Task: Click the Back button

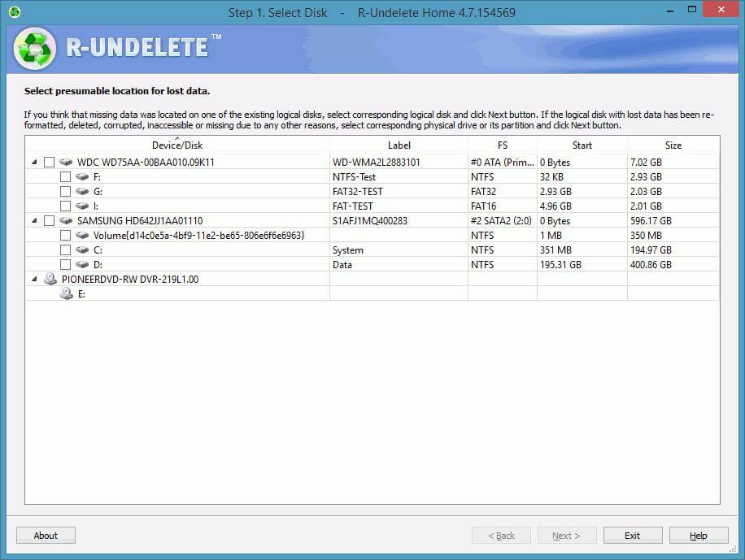Action: 501,536
